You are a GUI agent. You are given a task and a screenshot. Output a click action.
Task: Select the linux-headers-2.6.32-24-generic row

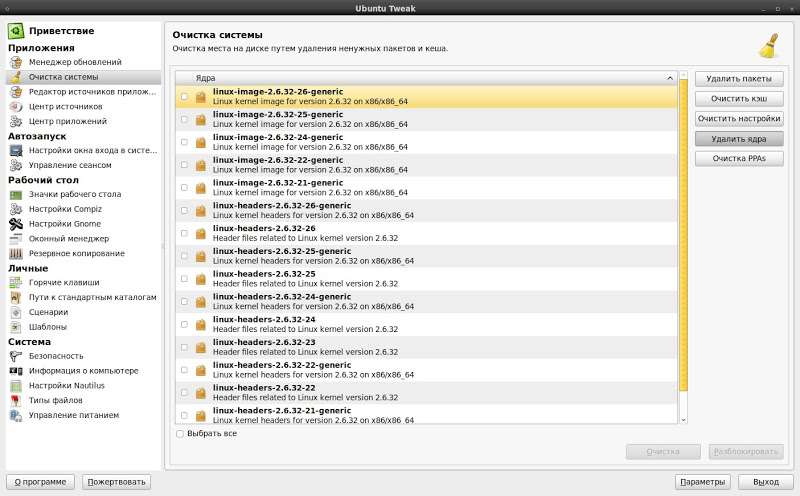click(x=427, y=302)
